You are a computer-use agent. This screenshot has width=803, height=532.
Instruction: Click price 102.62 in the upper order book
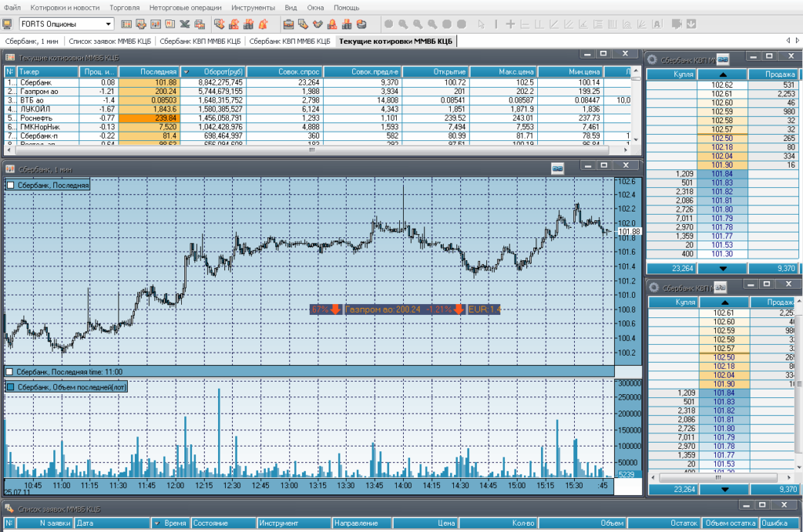pos(722,85)
